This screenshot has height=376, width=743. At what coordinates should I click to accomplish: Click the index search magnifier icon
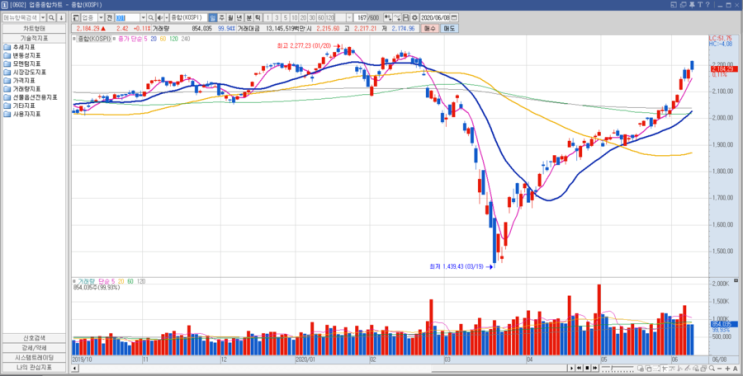tap(151, 18)
